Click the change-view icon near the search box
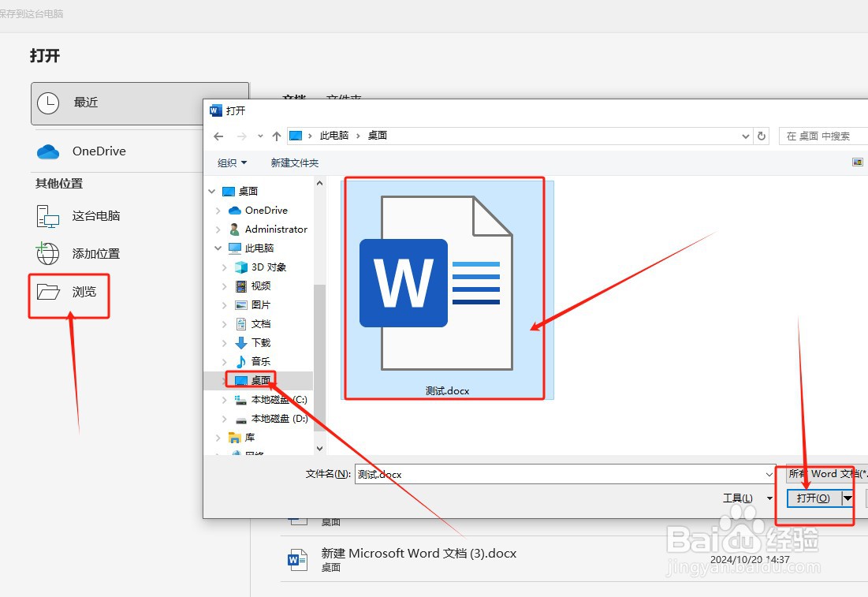 click(857, 162)
